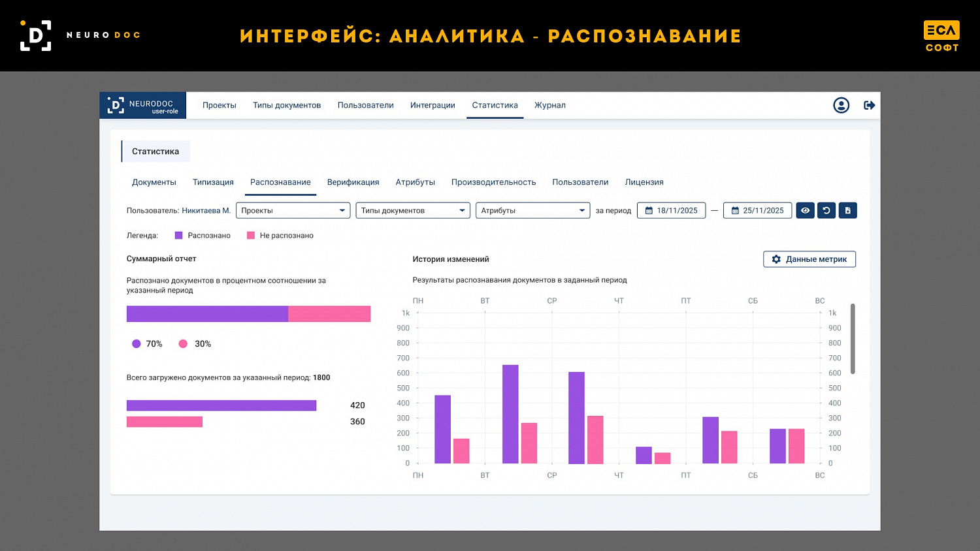This screenshot has width=980, height=551.
Task: Click the purple 420 documents bar
Action: 221,405
